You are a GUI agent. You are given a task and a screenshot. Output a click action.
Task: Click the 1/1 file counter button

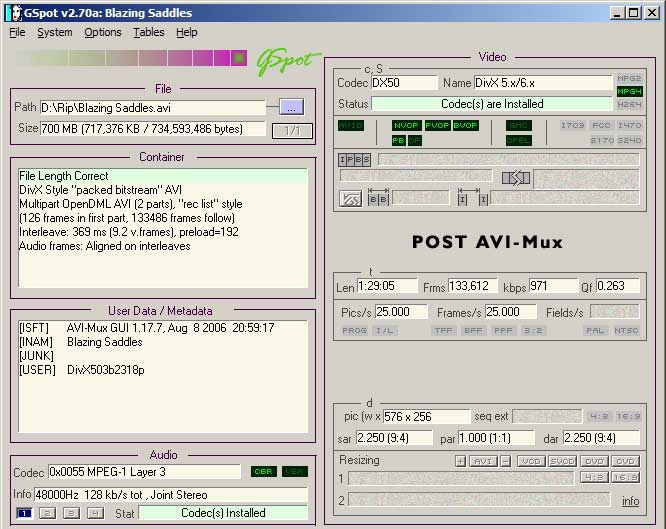(x=292, y=131)
